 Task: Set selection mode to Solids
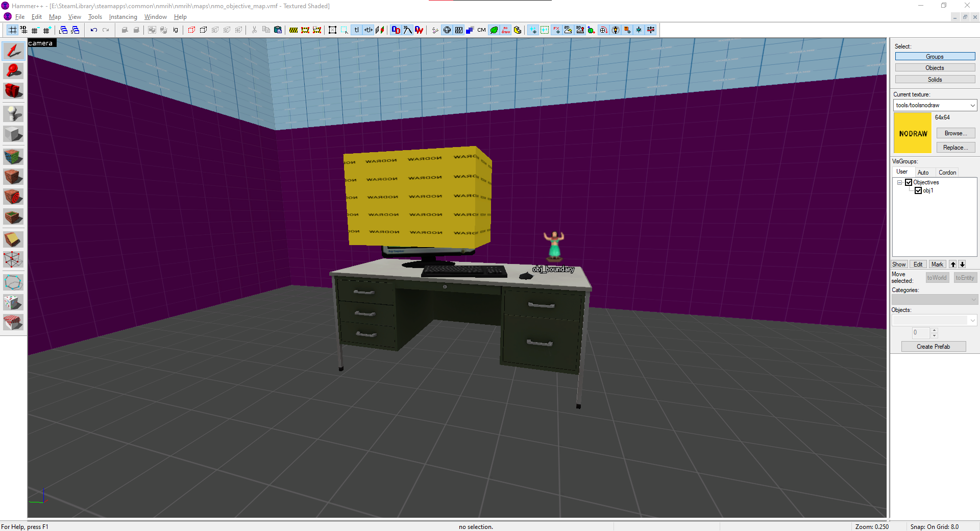pos(935,80)
